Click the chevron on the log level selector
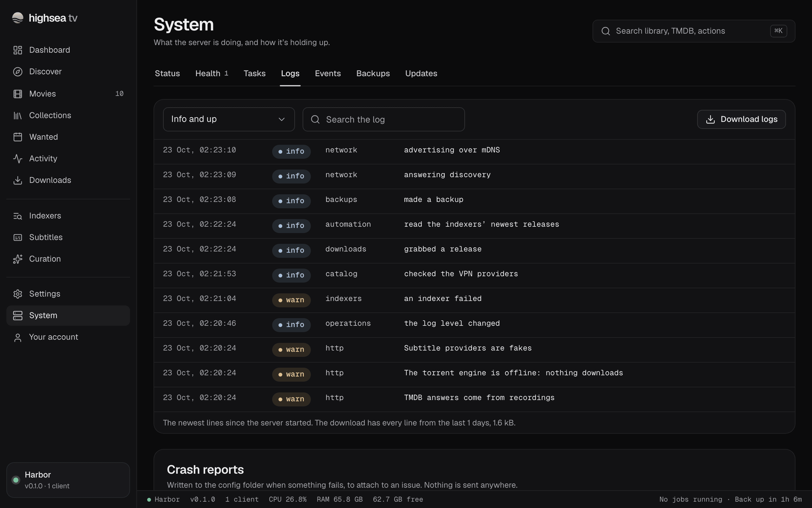The height and width of the screenshot is (508, 812). 282,119
